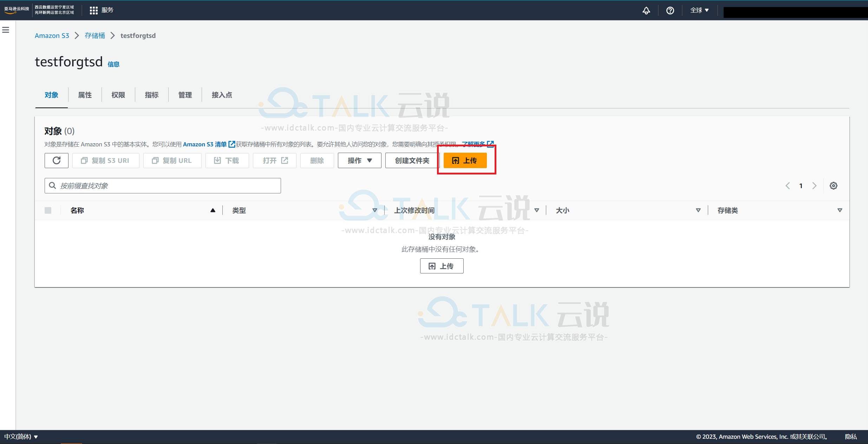Open the Learn more link
868x444 pixels.
[478, 144]
